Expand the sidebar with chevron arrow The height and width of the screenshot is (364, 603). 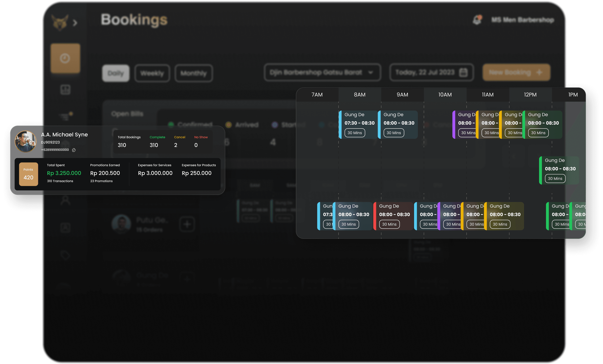(x=75, y=23)
